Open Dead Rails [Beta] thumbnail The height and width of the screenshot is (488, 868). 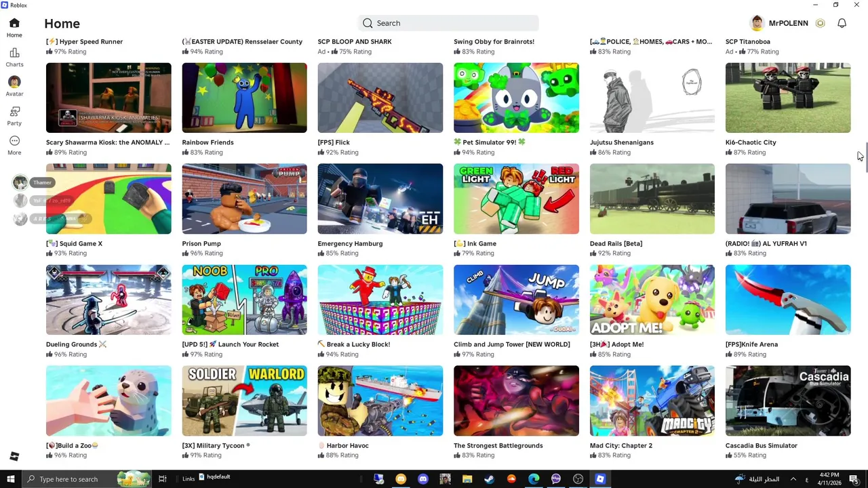coord(652,199)
